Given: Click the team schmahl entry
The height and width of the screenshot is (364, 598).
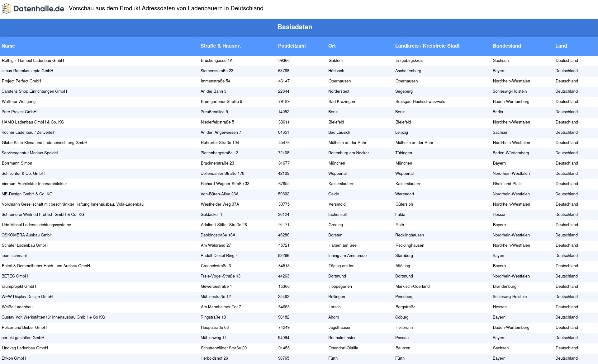Looking at the screenshot, I should 14,255.
